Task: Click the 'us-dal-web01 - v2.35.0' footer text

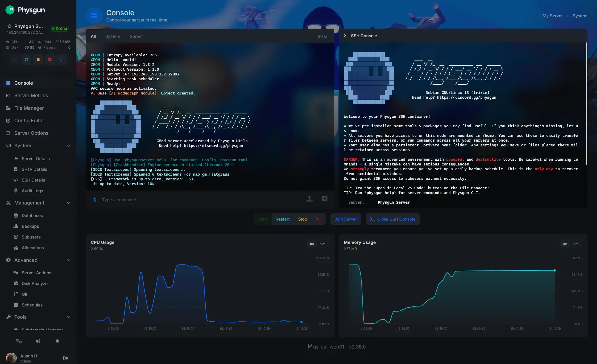Action: click(x=339, y=347)
